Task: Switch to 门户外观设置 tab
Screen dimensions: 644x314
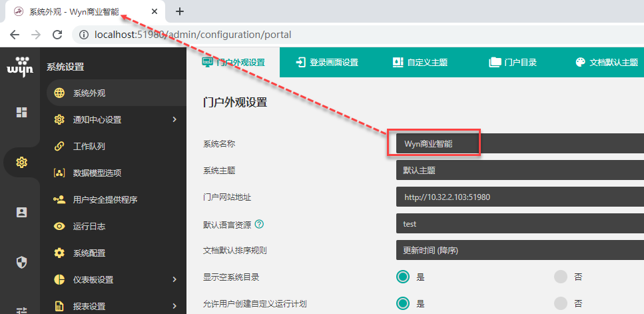Action: point(233,63)
